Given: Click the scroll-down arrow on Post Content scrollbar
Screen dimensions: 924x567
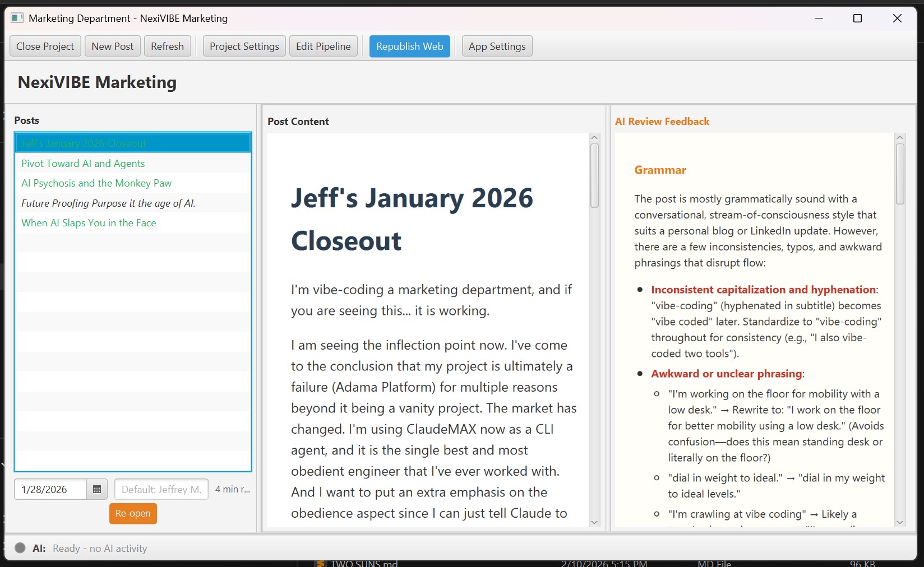Looking at the screenshot, I should pos(594,522).
